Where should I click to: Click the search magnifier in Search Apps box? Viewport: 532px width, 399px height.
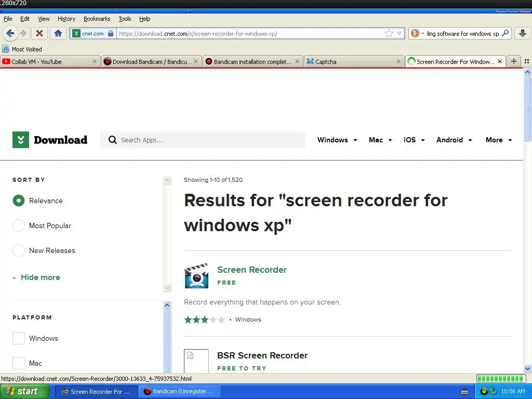pos(112,140)
